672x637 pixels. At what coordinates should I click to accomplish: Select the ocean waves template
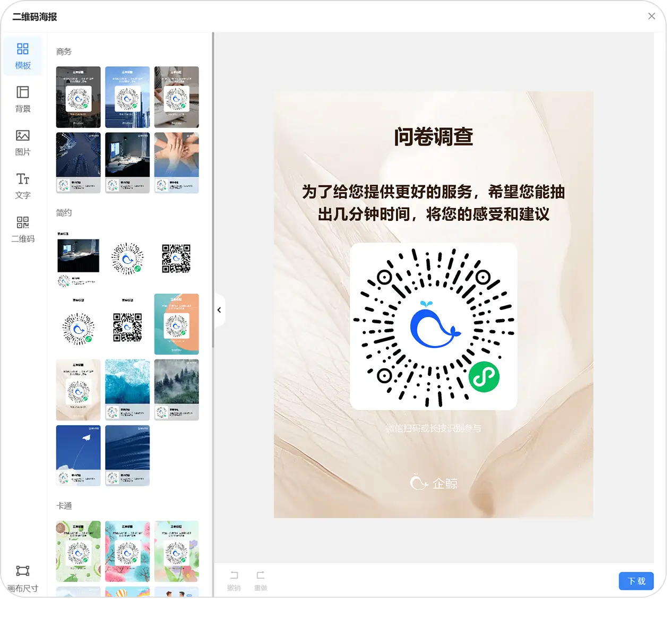(127, 390)
